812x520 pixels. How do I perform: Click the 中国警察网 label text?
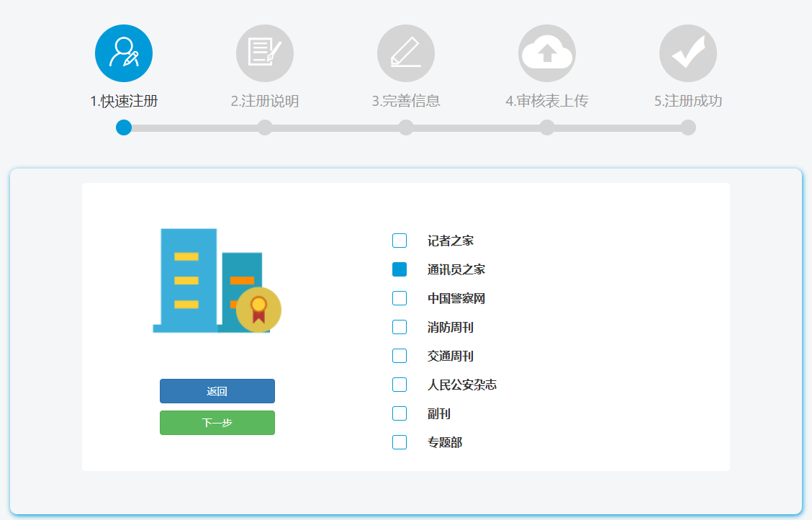[456, 298]
